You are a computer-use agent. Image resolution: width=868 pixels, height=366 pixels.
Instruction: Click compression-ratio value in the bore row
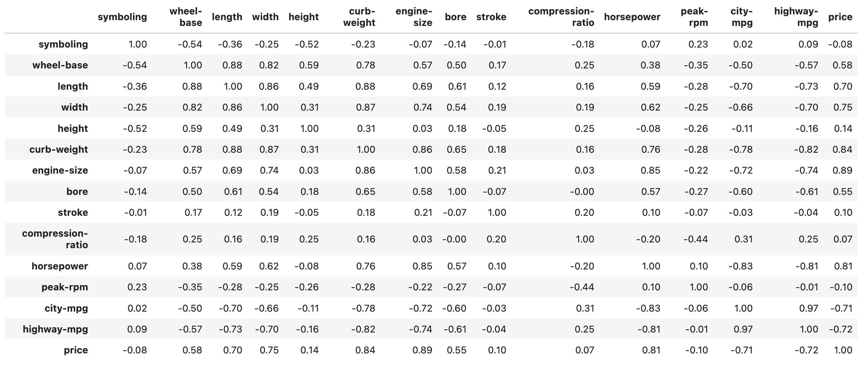(x=582, y=192)
